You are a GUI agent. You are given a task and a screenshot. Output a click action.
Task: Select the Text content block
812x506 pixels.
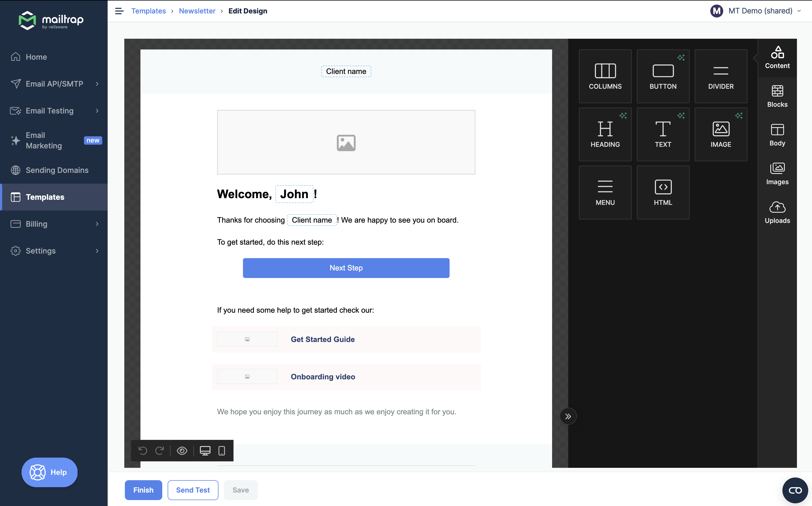click(x=663, y=134)
